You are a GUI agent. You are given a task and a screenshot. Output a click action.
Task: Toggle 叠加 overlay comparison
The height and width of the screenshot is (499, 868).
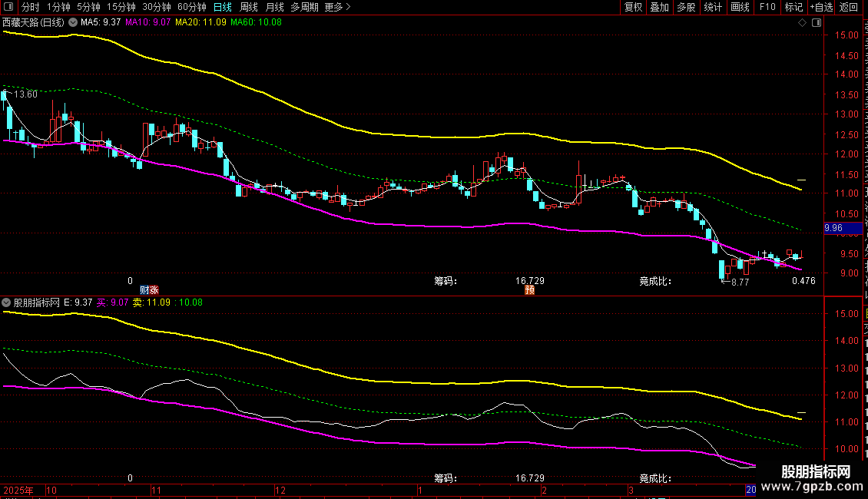(659, 7)
